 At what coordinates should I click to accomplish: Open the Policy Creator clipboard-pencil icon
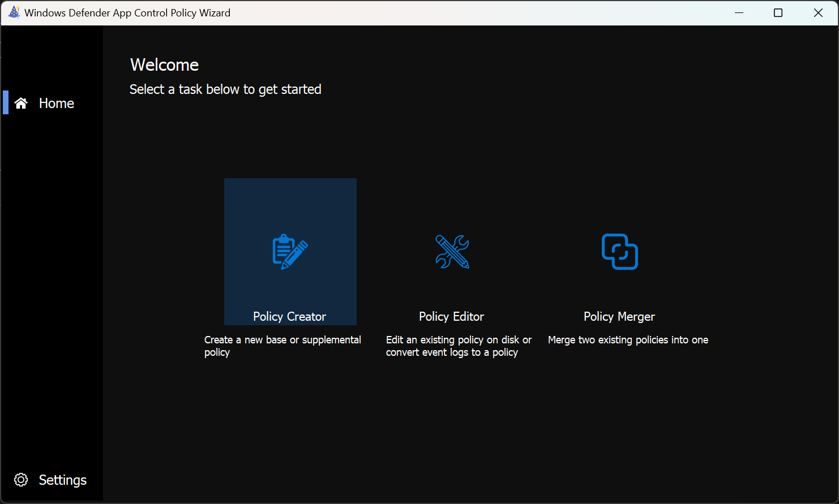click(x=290, y=252)
